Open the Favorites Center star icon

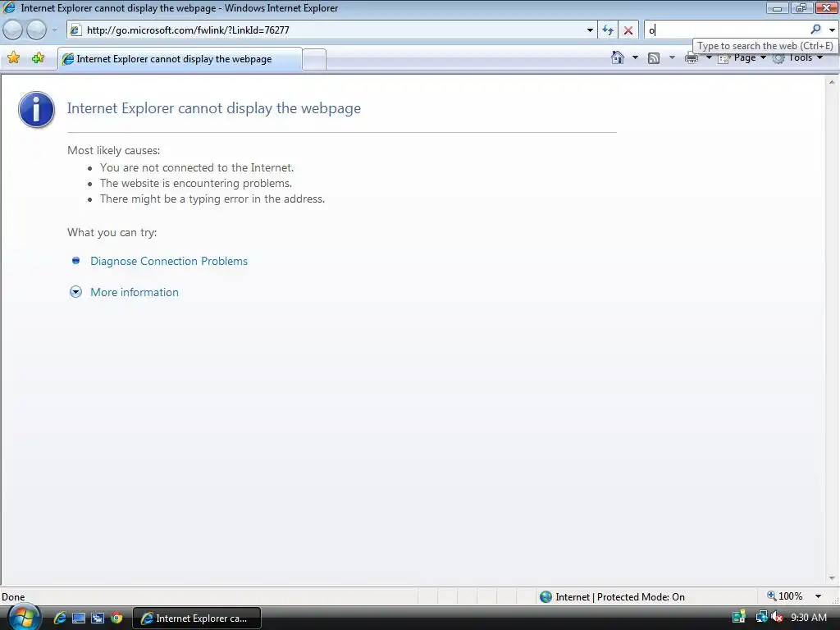click(x=14, y=58)
